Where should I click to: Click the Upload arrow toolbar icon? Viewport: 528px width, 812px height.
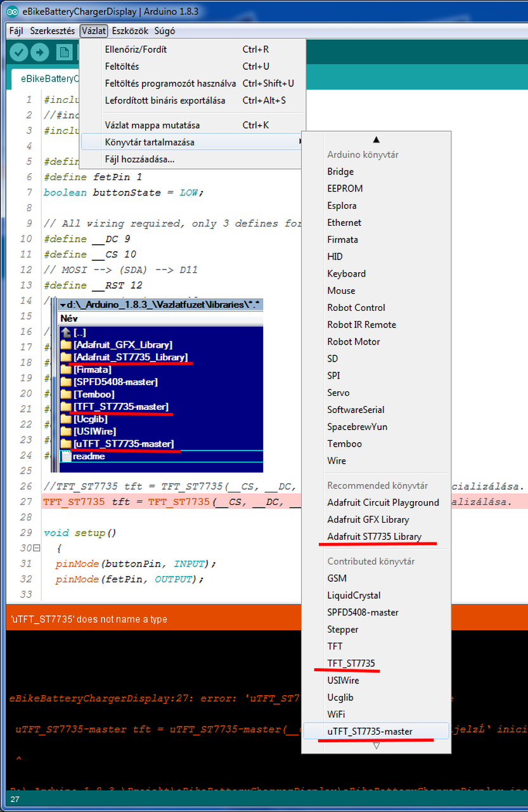pos(39,53)
